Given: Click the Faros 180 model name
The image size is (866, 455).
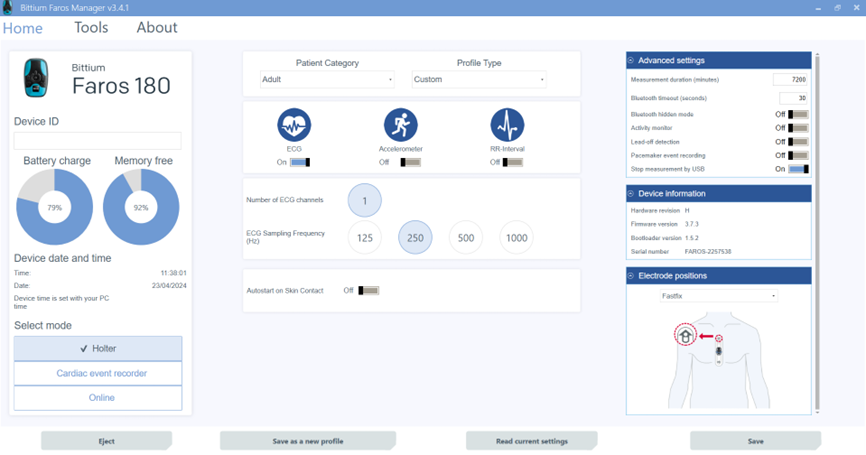Looking at the screenshot, I should [x=121, y=86].
